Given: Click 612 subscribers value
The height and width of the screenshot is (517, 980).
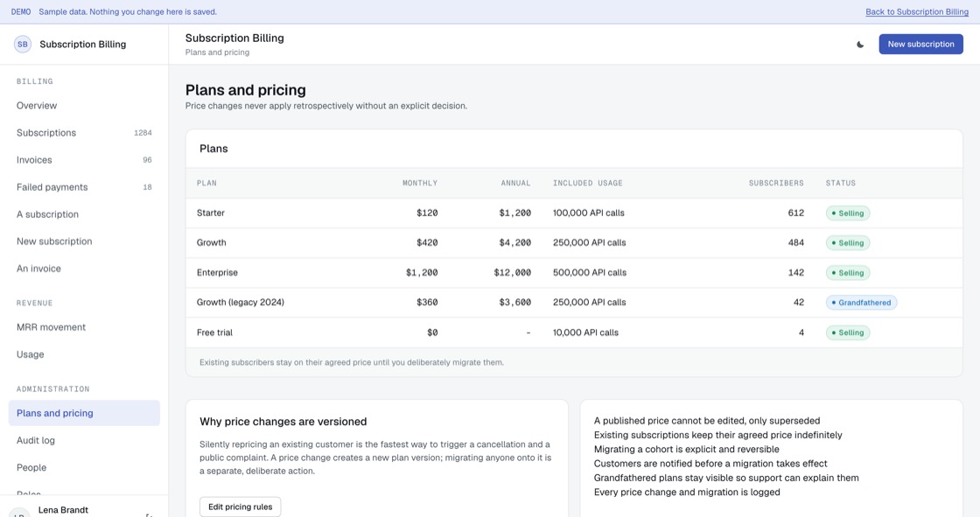Looking at the screenshot, I should pyautogui.click(x=795, y=213).
